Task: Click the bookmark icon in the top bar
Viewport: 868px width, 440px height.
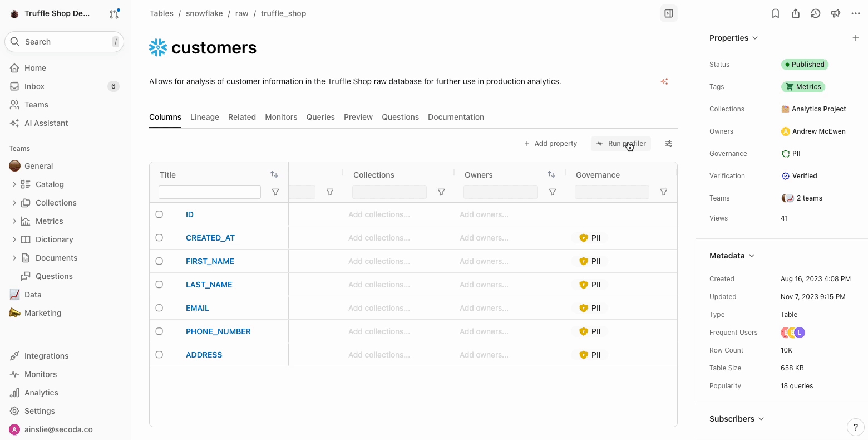Action: (776, 13)
